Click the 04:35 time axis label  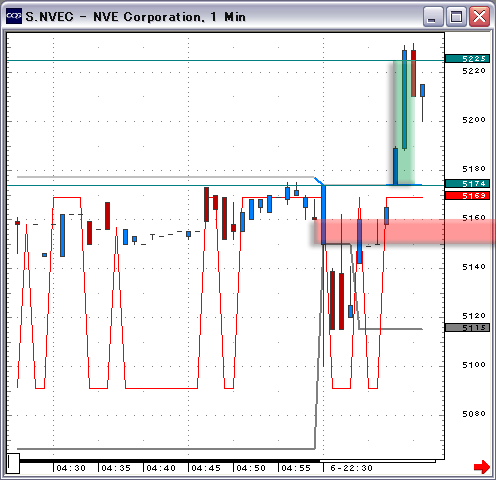[x=116, y=468]
